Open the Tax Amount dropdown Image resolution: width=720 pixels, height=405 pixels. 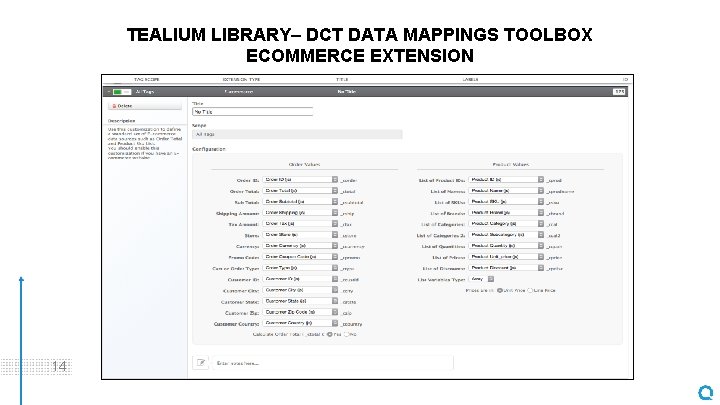pos(300,224)
